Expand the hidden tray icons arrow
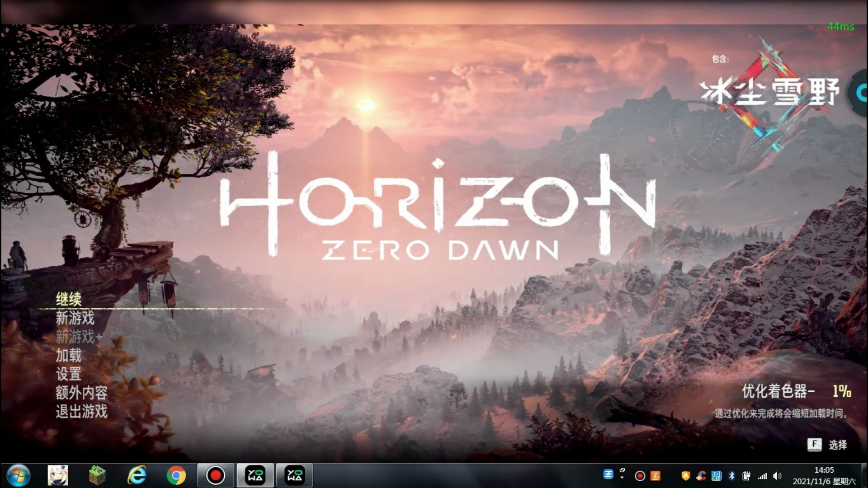The width and height of the screenshot is (868, 488). (x=622, y=477)
